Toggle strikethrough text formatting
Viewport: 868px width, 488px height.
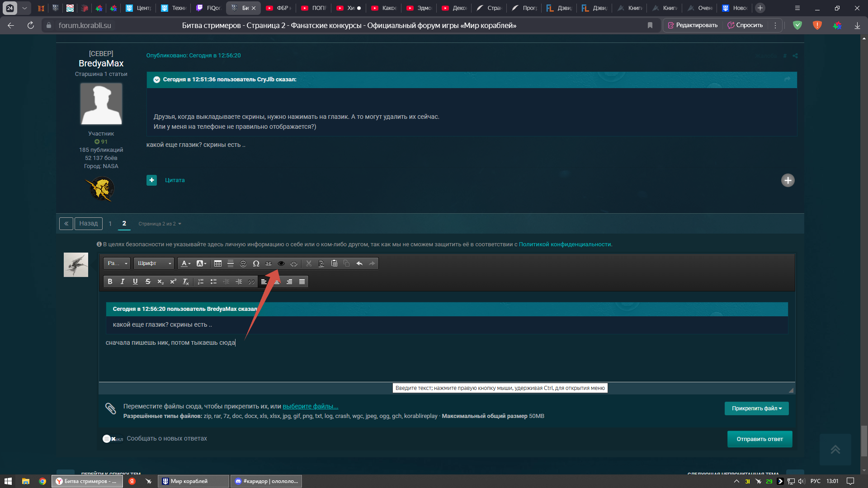point(148,282)
